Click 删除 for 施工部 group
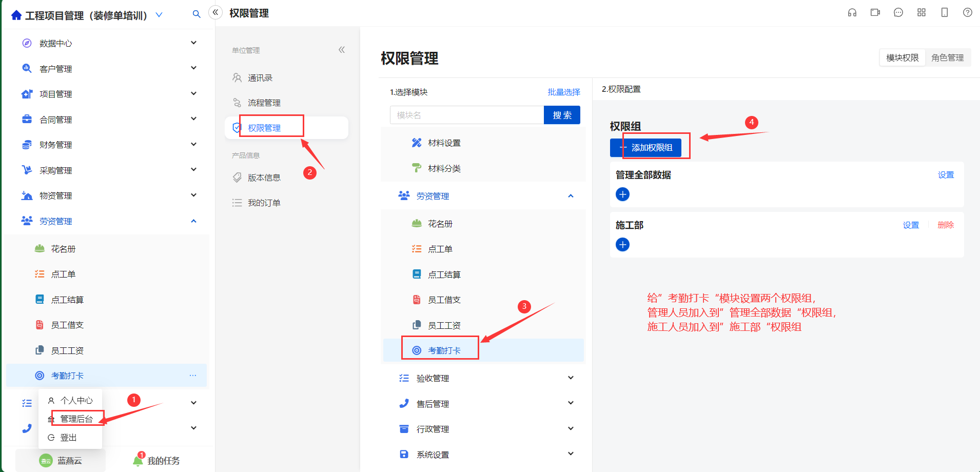The width and height of the screenshot is (980, 472). (946, 225)
